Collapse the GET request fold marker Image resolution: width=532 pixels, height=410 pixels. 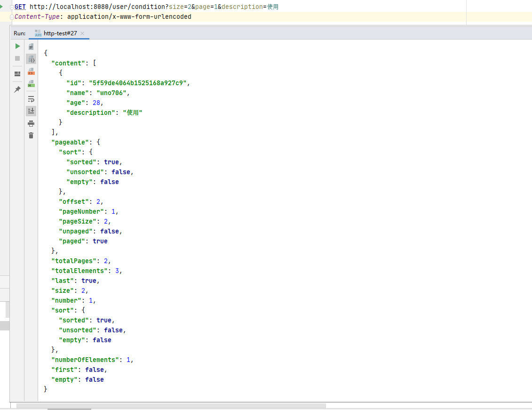click(x=12, y=7)
